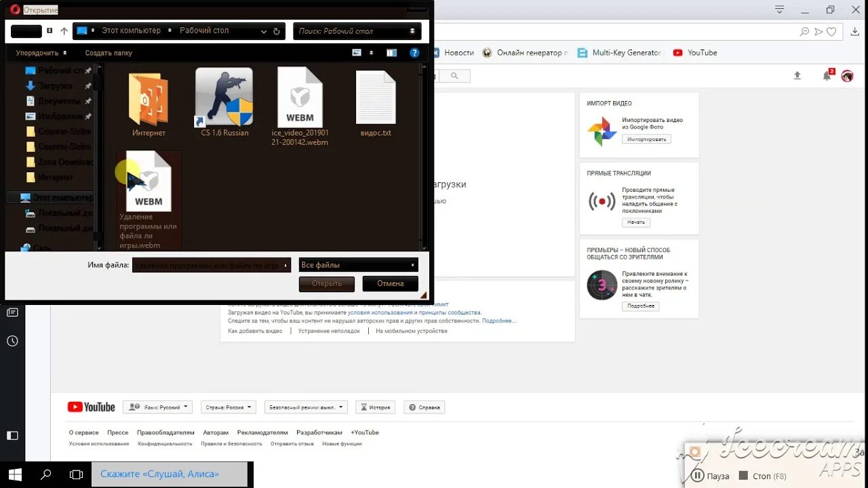
Task: Click the YouTube logo in the footer
Action: pyautogui.click(x=92, y=407)
